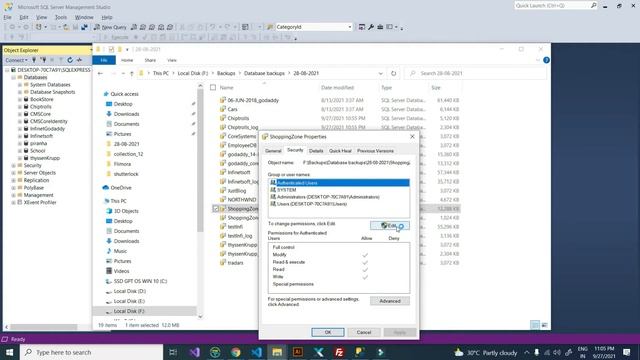640x360 pixels.
Task: Toggle the select-all checkbox beside Name column
Action: 213,87
